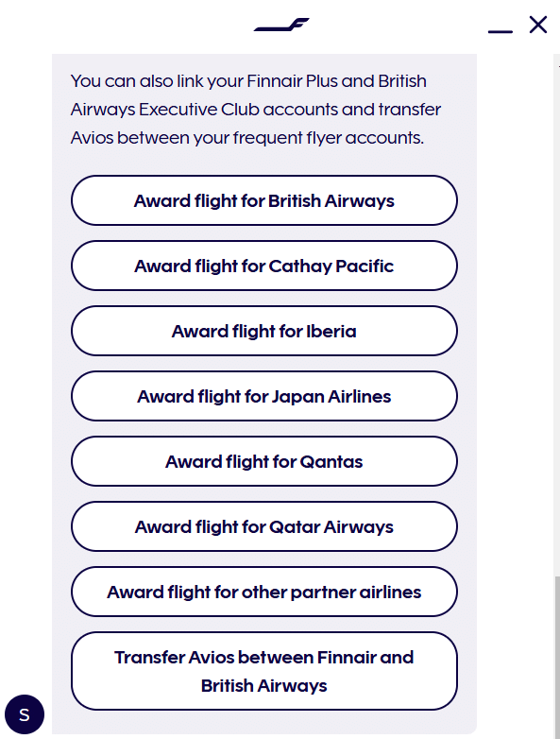Screen dimensions: 560x739
Task: Choose Award flight for British Airways
Action: [264, 200]
